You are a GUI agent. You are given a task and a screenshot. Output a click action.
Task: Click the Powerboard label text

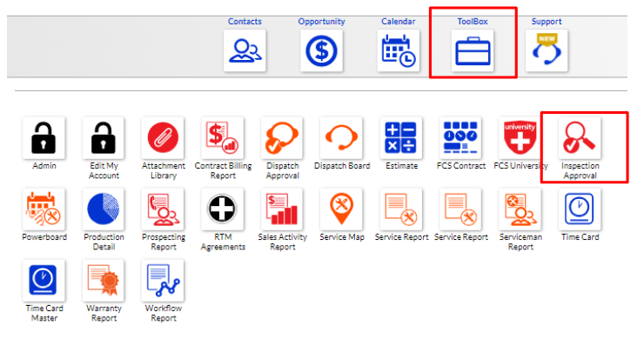[44, 237]
